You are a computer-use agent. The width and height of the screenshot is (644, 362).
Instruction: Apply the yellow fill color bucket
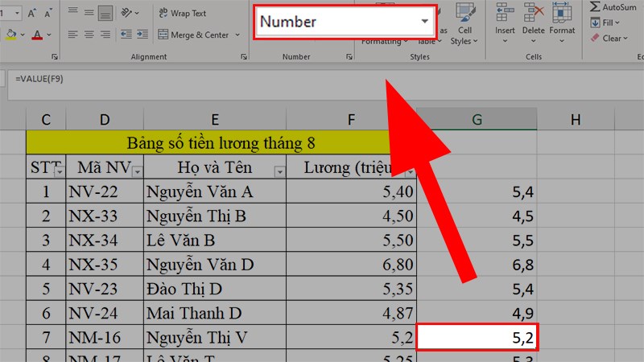(x=11, y=35)
